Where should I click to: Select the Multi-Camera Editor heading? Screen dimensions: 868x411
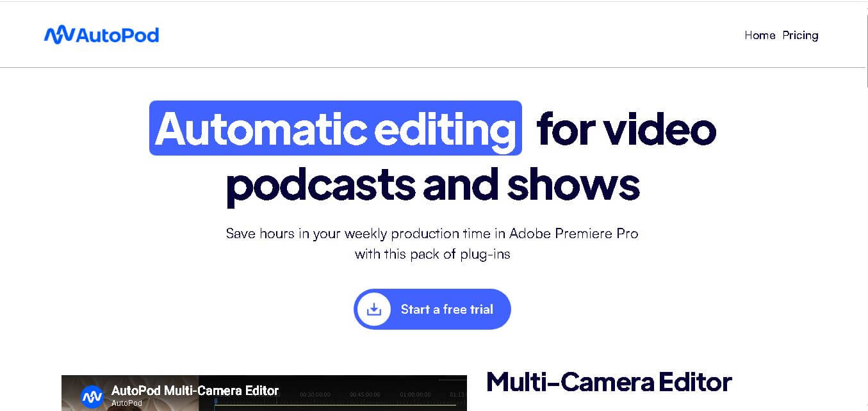click(609, 382)
